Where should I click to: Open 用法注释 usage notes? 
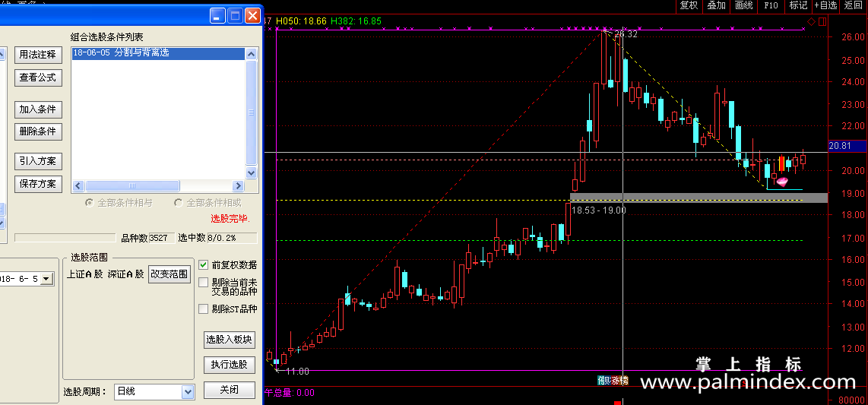(x=38, y=55)
